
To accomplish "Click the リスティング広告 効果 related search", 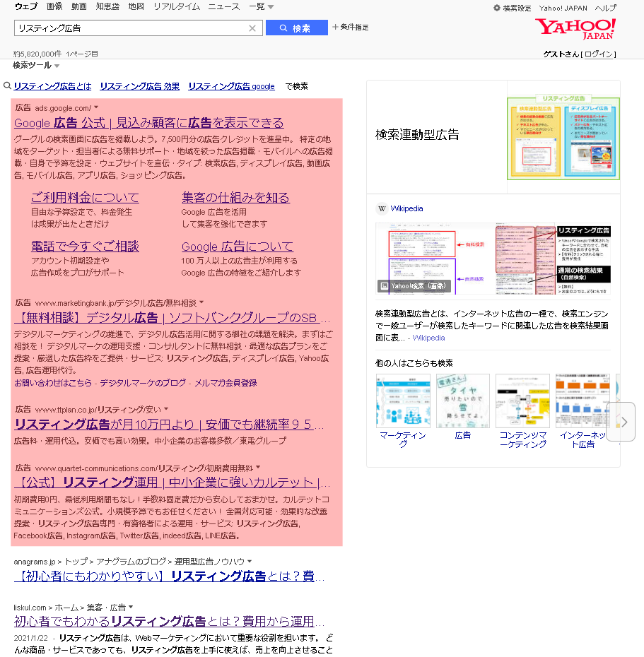I will (x=140, y=86).
